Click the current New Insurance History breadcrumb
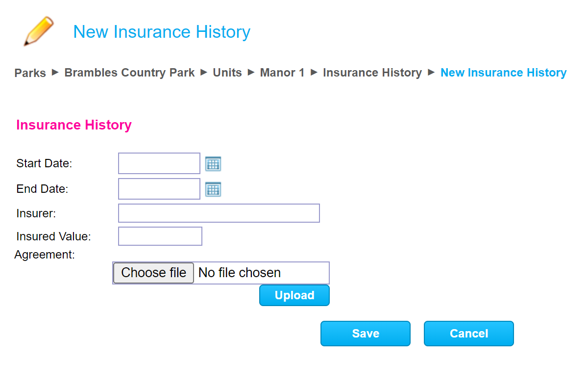The image size is (588, 388). (x=503, y=73)
